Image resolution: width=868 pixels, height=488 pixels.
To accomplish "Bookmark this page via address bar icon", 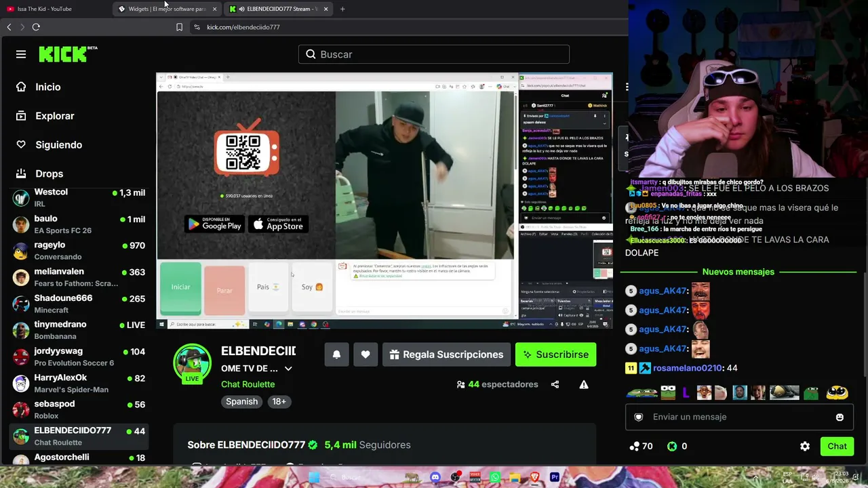I will [179, 27].
